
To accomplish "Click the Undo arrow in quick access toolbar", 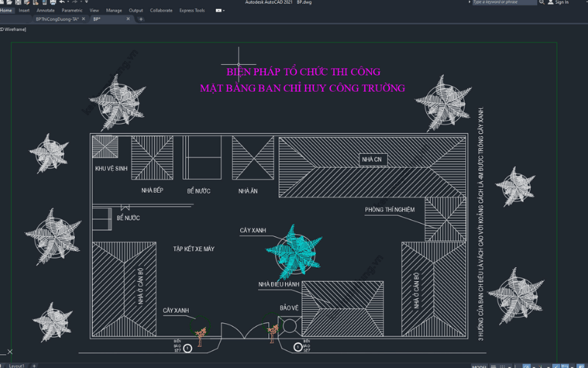I will pos(64,2).
